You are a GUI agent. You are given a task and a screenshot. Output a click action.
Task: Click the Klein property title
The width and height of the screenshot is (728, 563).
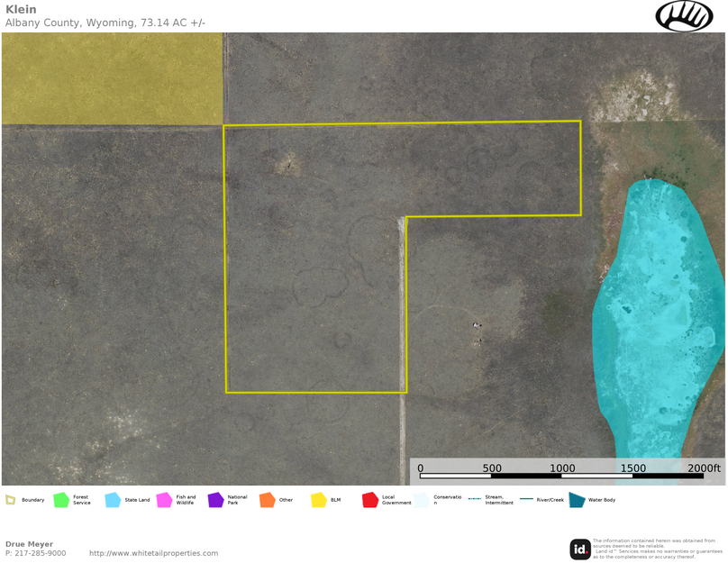pos(21,9)
